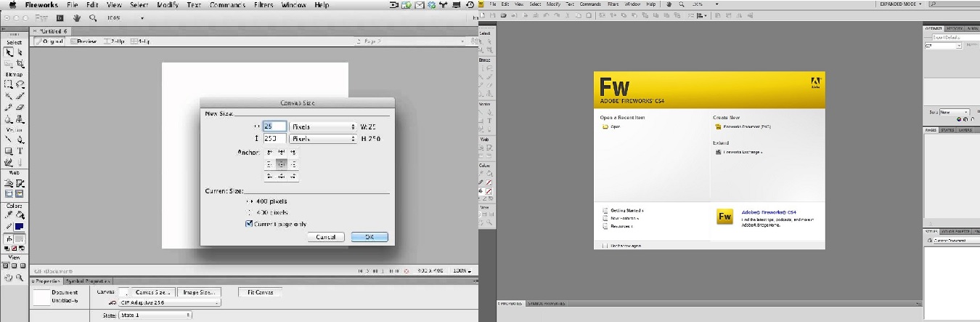Tick Don't show again on welcome screen
The height and width of the screenshot is (322, 980).
point(605,246)
